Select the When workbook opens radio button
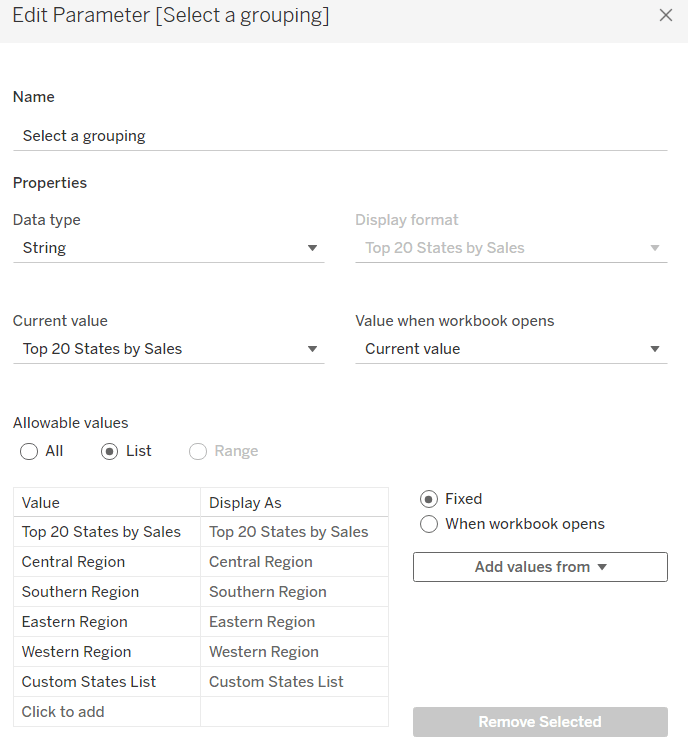Screen dimensions: 688x751 (429, 524)
